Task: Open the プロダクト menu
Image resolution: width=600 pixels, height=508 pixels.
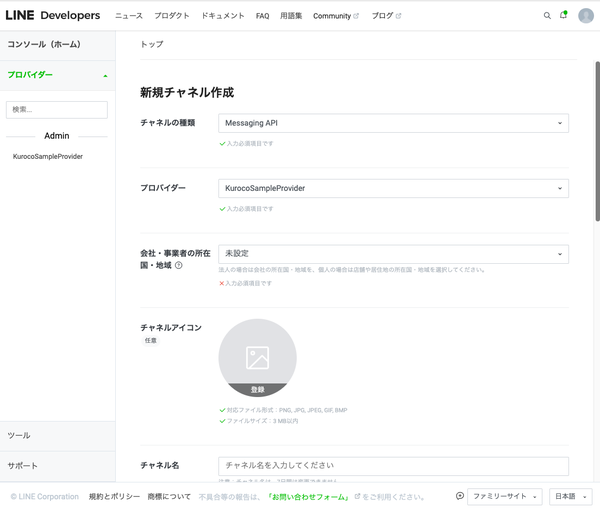Action: (172, 16)
